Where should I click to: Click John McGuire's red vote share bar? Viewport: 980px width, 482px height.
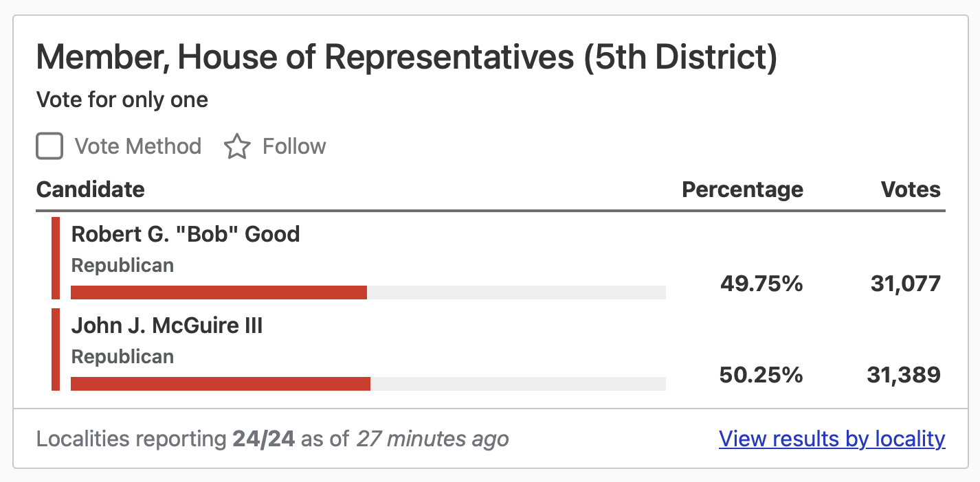[x=220, y=384]
